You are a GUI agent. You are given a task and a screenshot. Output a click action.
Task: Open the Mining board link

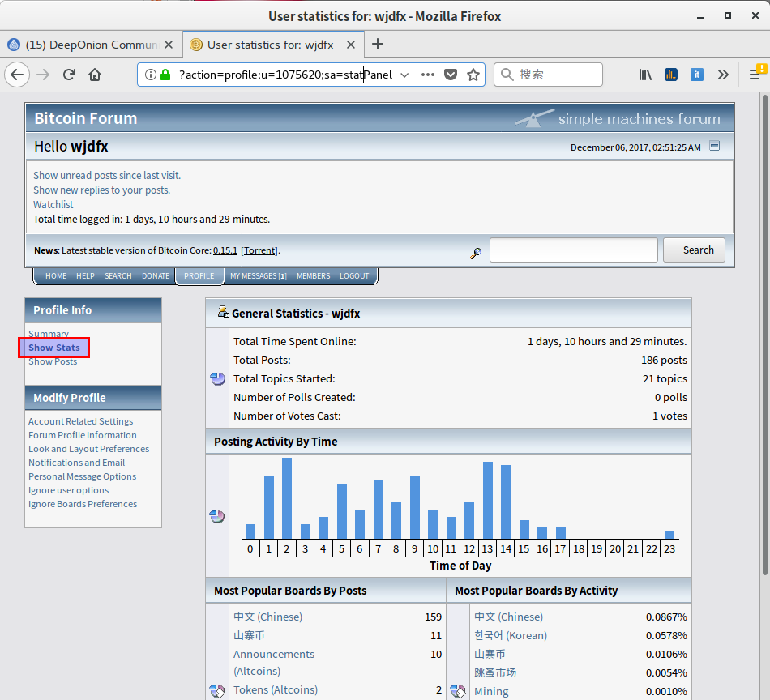[491, 691]
